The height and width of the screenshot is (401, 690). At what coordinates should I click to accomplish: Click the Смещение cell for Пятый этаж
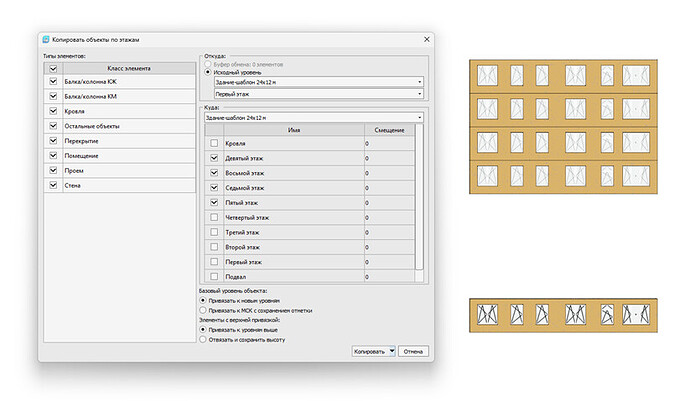[389, 202]
